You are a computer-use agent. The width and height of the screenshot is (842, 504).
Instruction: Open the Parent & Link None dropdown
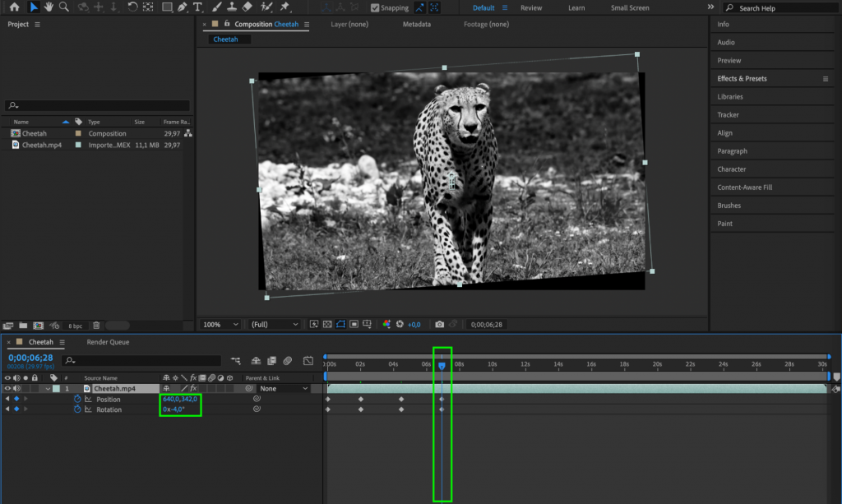(x=285, y=387)
